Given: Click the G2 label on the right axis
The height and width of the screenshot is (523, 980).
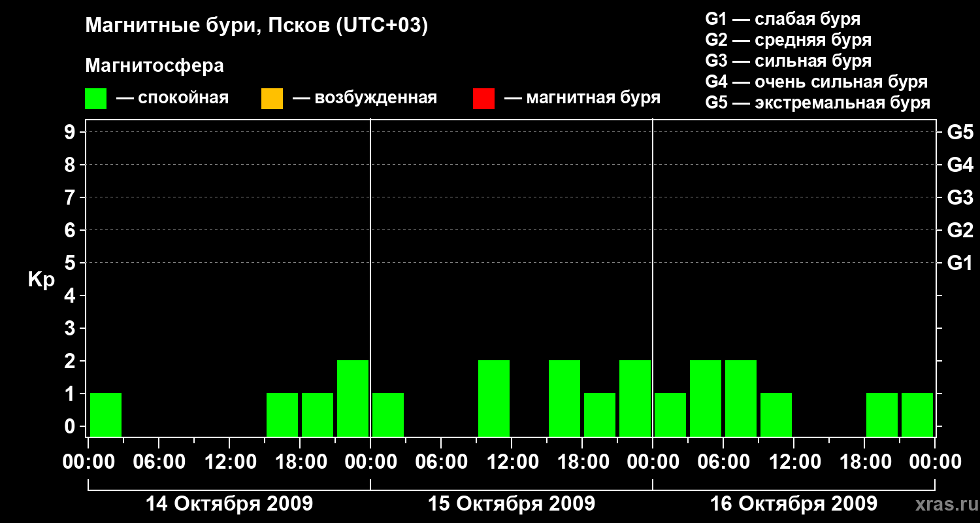Looking at the screenshot, I should tap(960, 230).
